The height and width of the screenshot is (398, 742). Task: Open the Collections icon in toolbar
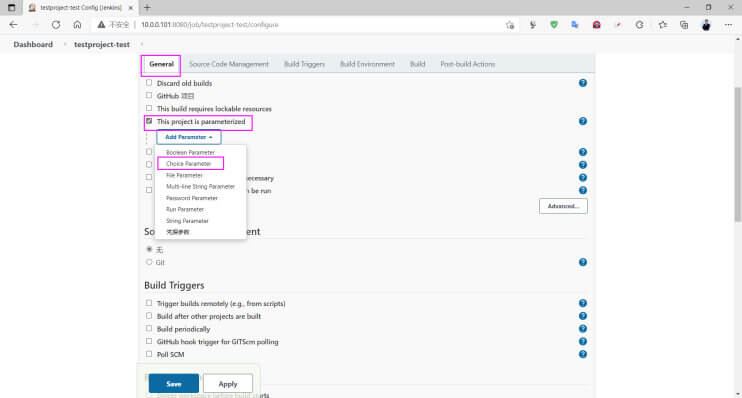pos(684,25)
